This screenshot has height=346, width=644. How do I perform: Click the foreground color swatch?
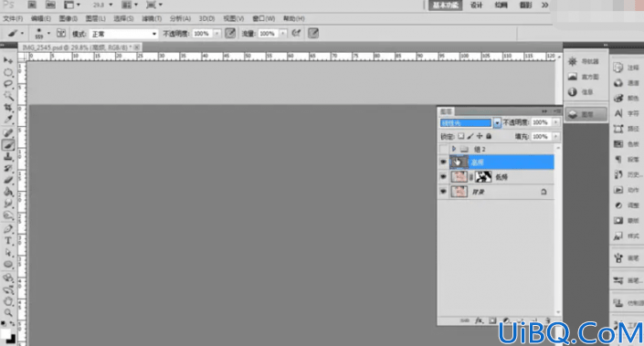tap(5, 334)
